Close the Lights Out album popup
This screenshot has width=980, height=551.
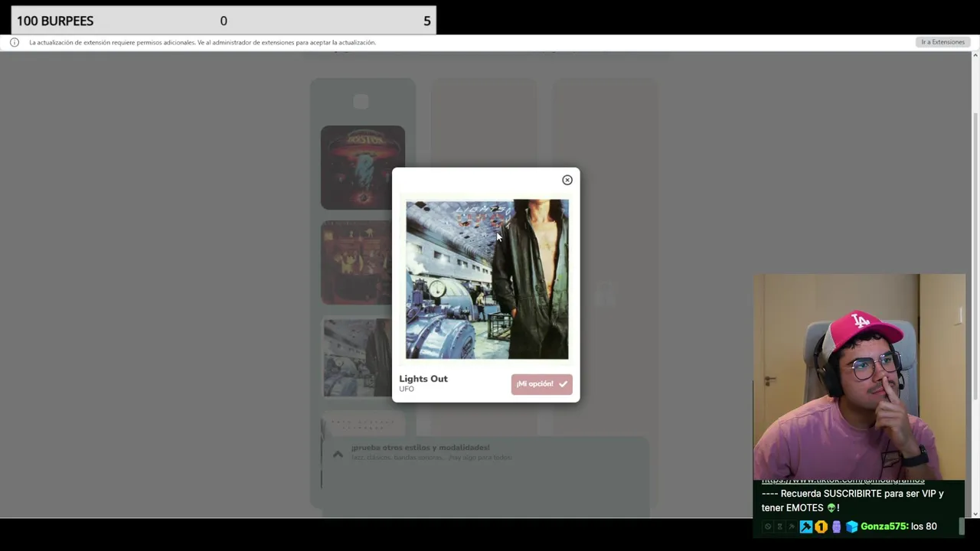click(x=567, y=180)
